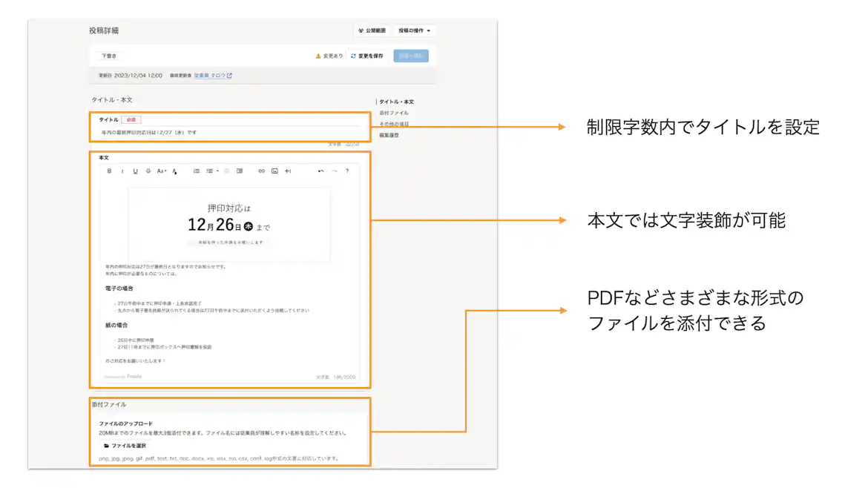Open the 投稿の操作 dropdown menu
This screenshot has width=868, height=488.
(413, 31)
